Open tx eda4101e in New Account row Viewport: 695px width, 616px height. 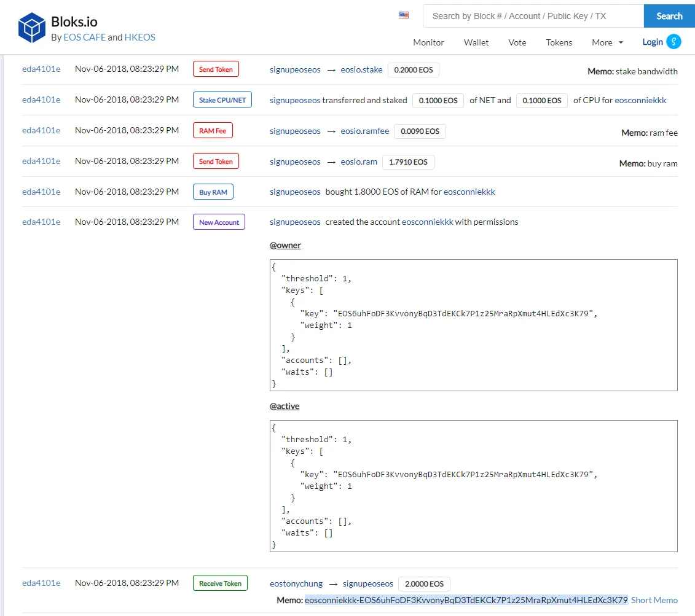[x=41, y=222]
